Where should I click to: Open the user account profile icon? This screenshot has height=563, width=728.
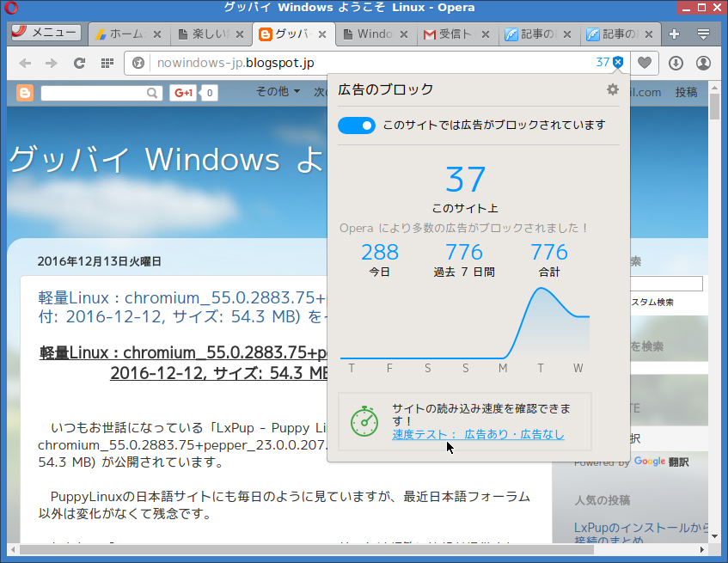pos(703,63)
